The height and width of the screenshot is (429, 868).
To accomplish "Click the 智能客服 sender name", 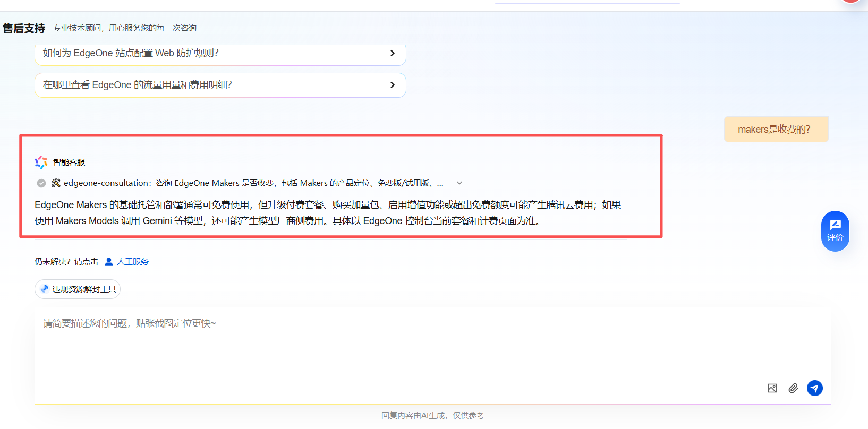I will point(69,162).
